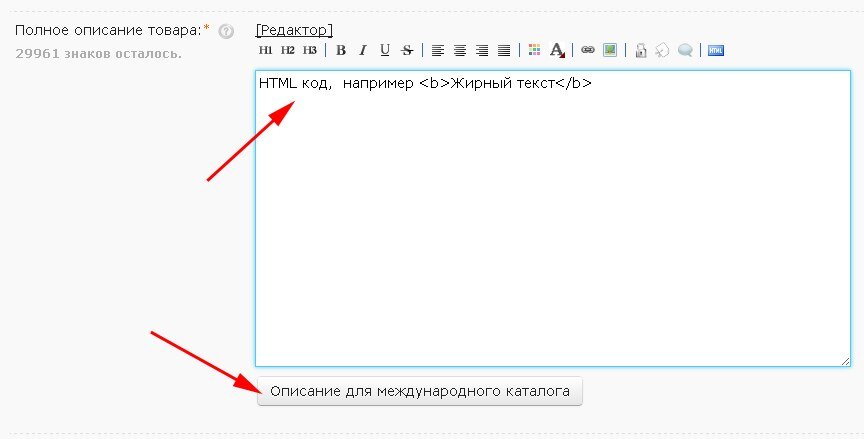Insert an image into description
This screenshot has width=864, height=439.
(609, 50)
